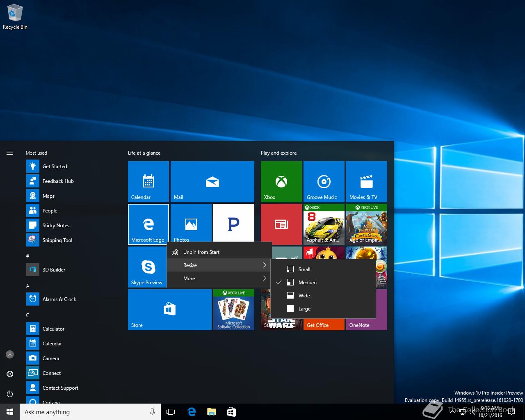Open the Mail tile
The width and height of the screenshot is (525, 420).
(212, 182)
